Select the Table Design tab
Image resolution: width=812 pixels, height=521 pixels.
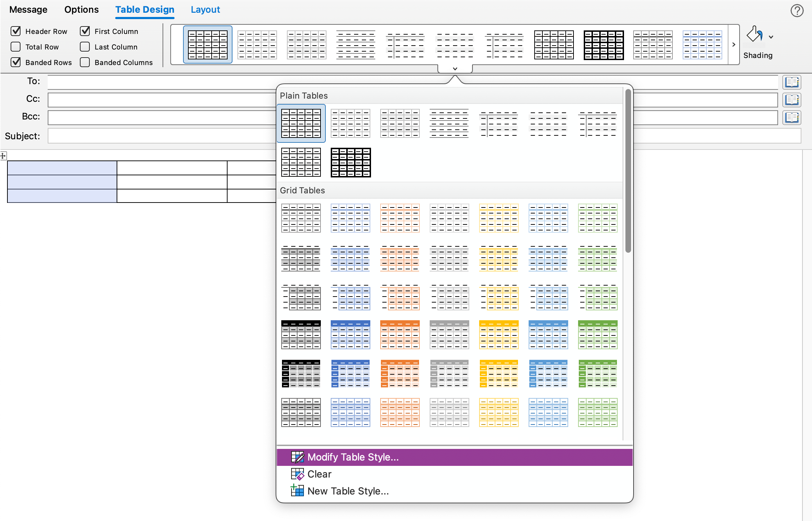pos(145,10)
